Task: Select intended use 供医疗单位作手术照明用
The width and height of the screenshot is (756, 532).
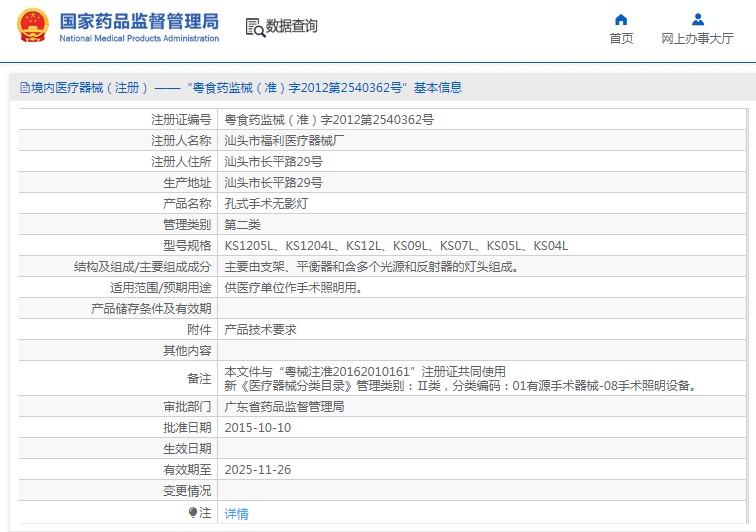Action: (294, 287)
